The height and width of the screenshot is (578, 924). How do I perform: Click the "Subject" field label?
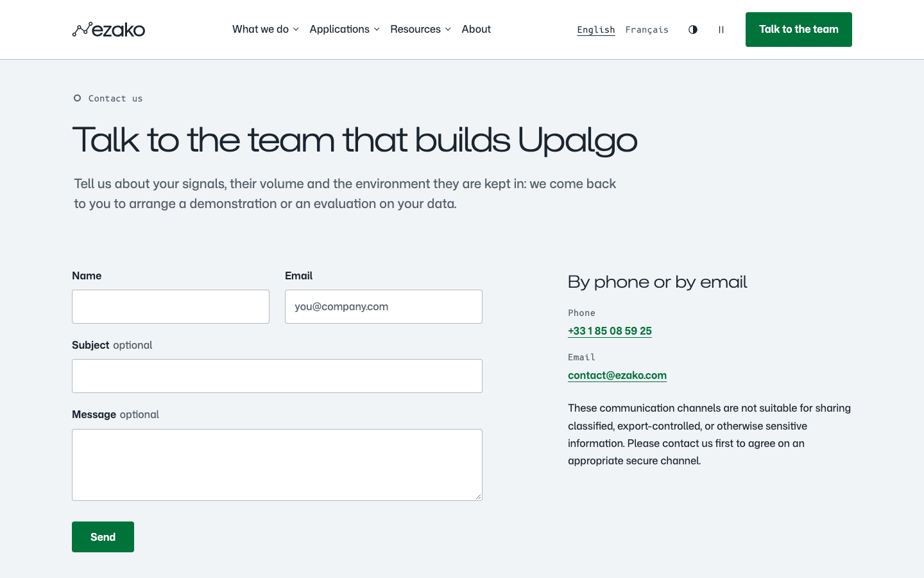click(x=90, y=345)
